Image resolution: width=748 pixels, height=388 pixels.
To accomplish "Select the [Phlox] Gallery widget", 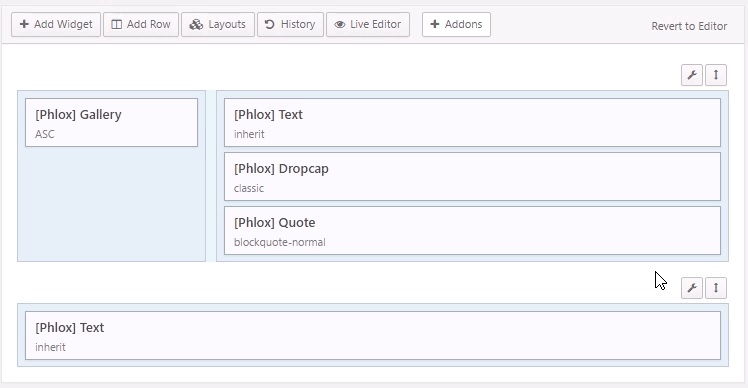I will [x=111, y=123].
